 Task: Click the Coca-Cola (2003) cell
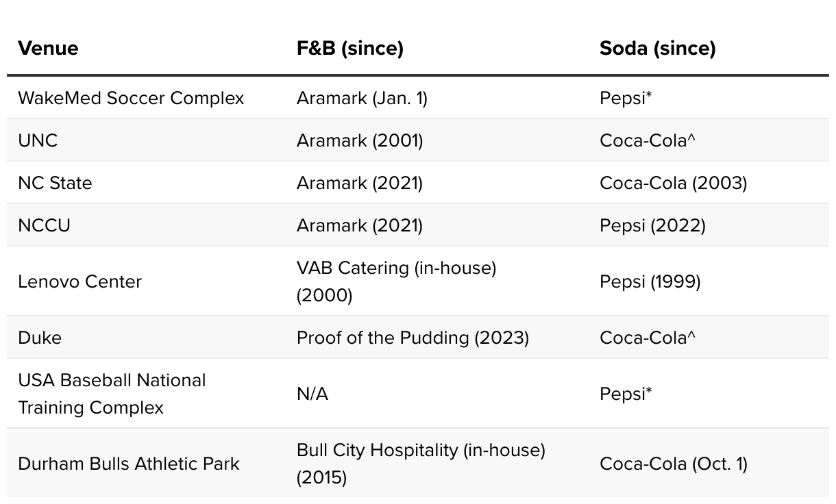pyautogui.click(x=673, y=183)
